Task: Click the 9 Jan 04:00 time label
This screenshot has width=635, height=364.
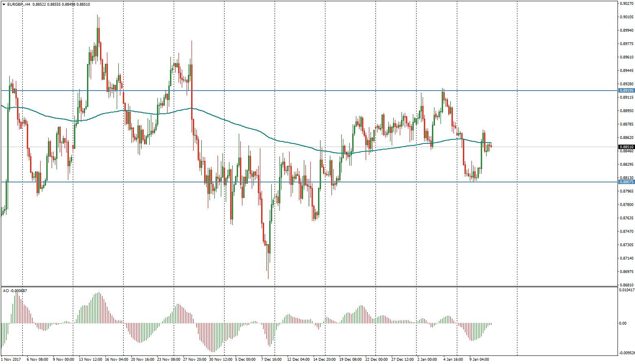Action: click(x=479, y=360)
